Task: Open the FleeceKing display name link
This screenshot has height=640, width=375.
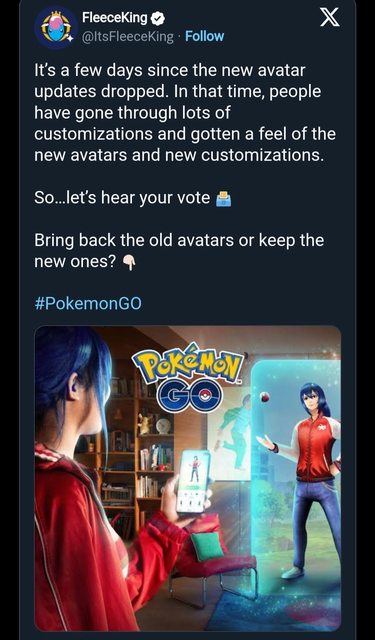Action: click(x=115, y=18)
